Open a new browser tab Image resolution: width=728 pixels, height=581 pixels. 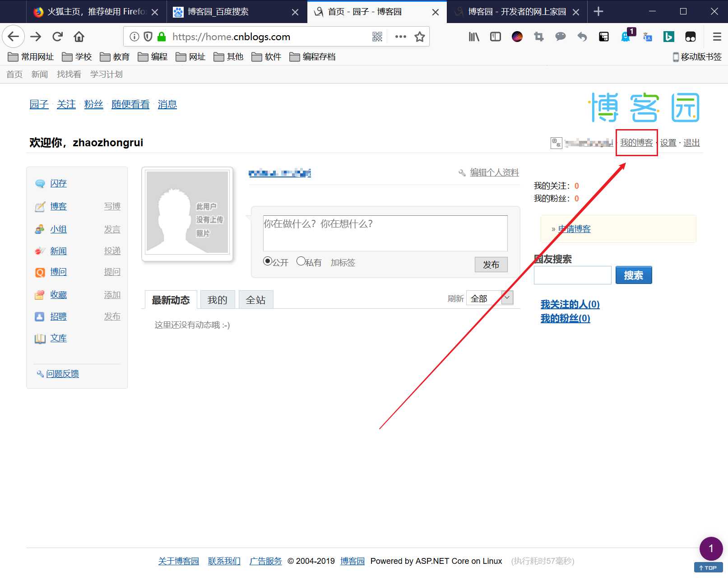598,12
